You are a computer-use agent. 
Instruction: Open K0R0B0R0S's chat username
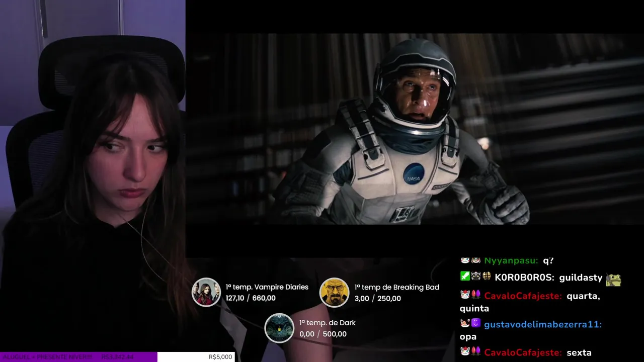[x=523, y=278]
